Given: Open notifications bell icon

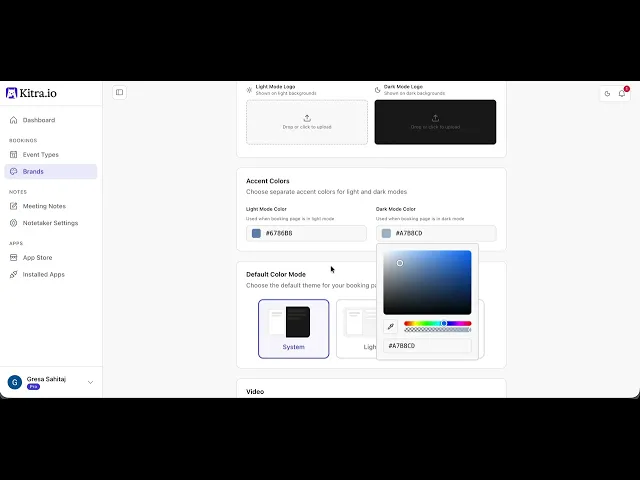Looking at the screenshot, I should pos(622,93).
